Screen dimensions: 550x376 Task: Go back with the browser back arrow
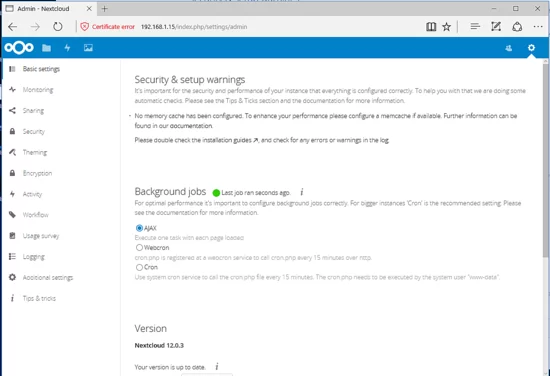13,27
